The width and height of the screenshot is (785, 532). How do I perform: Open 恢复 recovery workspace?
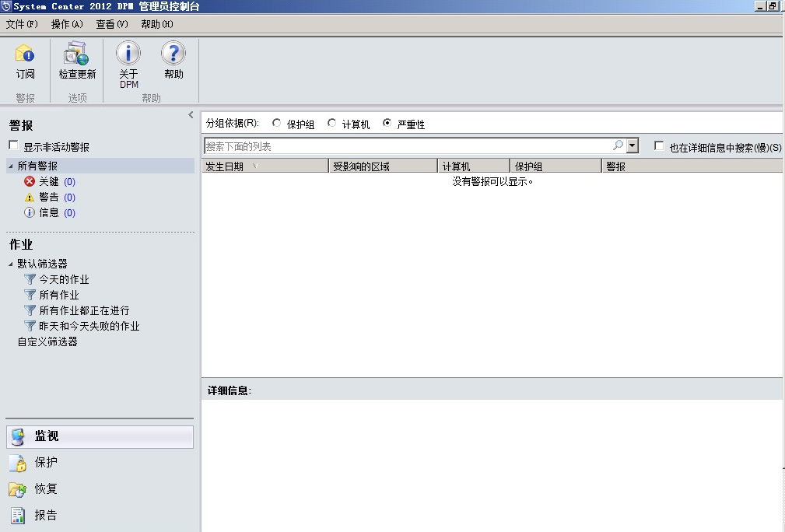(x=100, y=488)
